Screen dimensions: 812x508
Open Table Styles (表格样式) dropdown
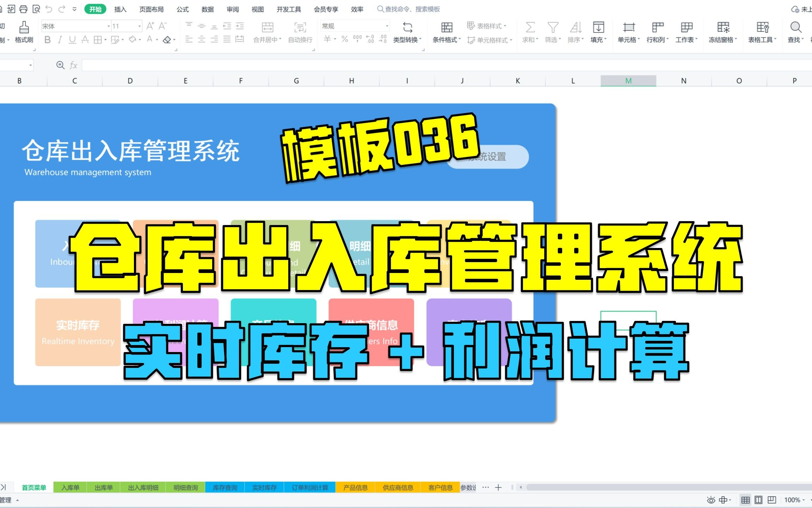tap(487, 26)
